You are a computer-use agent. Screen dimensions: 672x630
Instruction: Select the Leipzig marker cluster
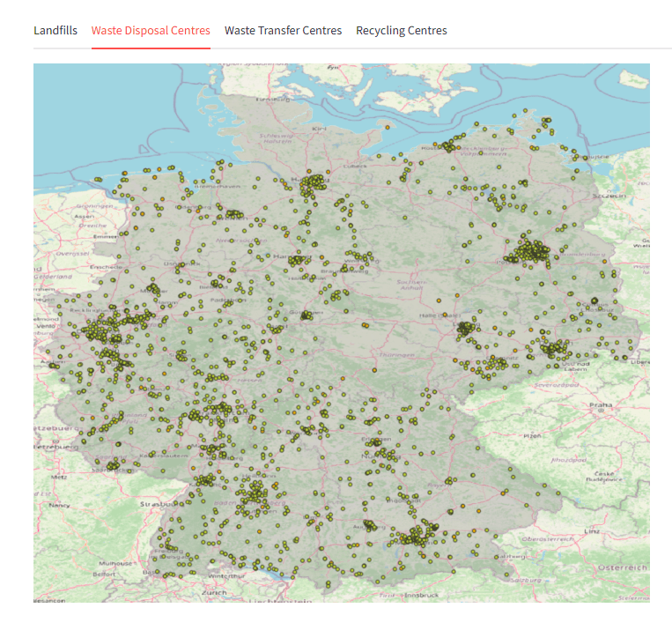click(x=465, y=330)
